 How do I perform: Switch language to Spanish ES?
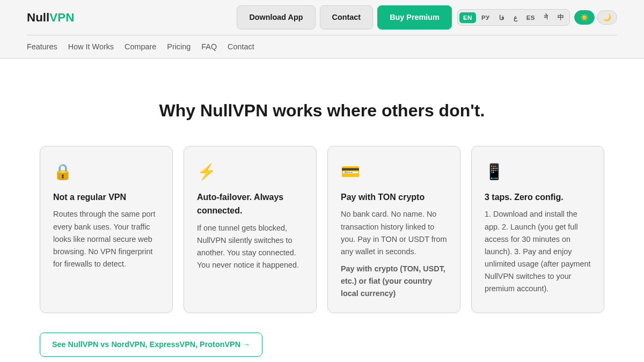(x=530, y=18)
